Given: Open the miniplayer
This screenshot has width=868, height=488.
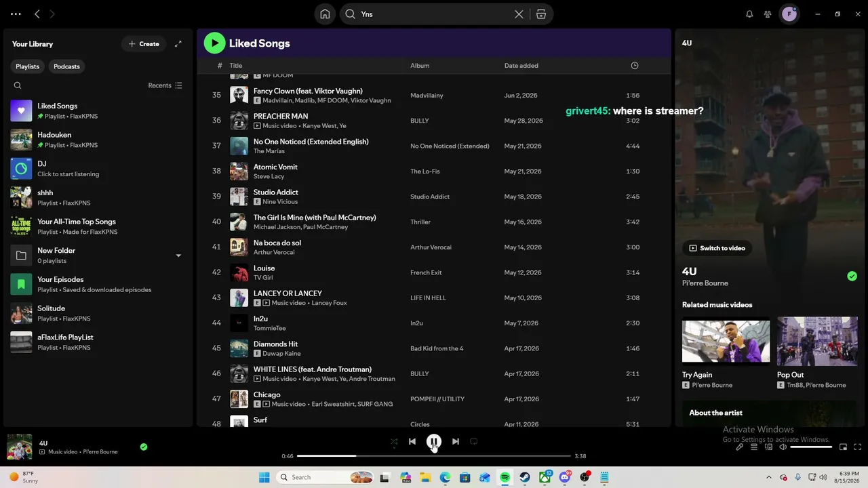Looking at the screenshot, I should pyautogui.click(x=844, y=447).
